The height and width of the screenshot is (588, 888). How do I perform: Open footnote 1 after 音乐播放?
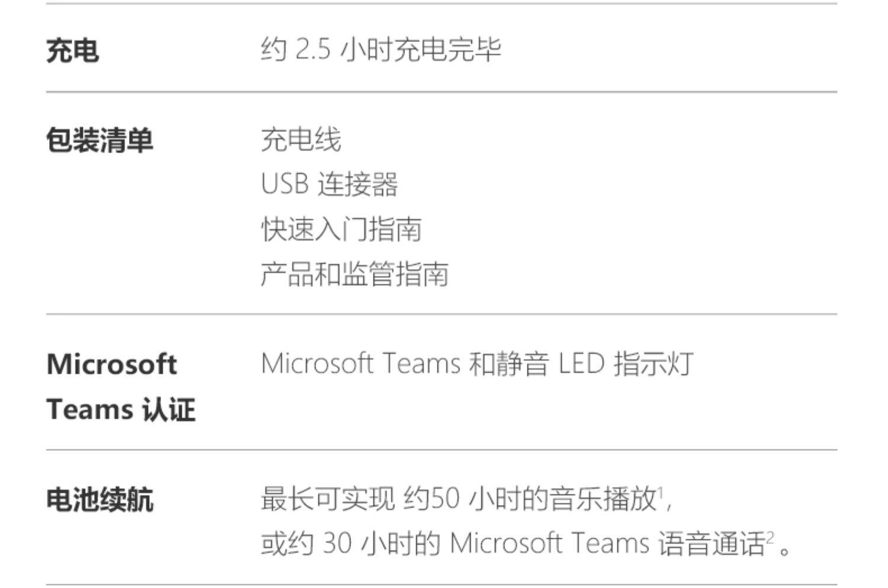point(661,490)
